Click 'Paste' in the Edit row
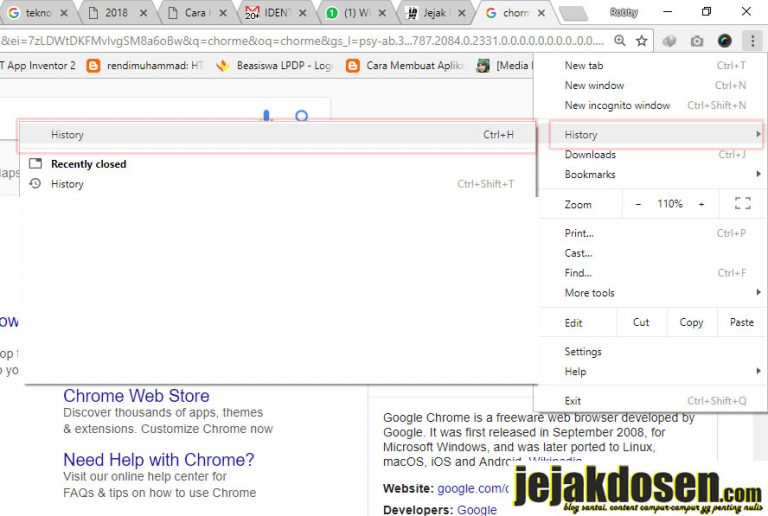The width and height of the screenshot is (768, 516). click(x=742, y=322)
